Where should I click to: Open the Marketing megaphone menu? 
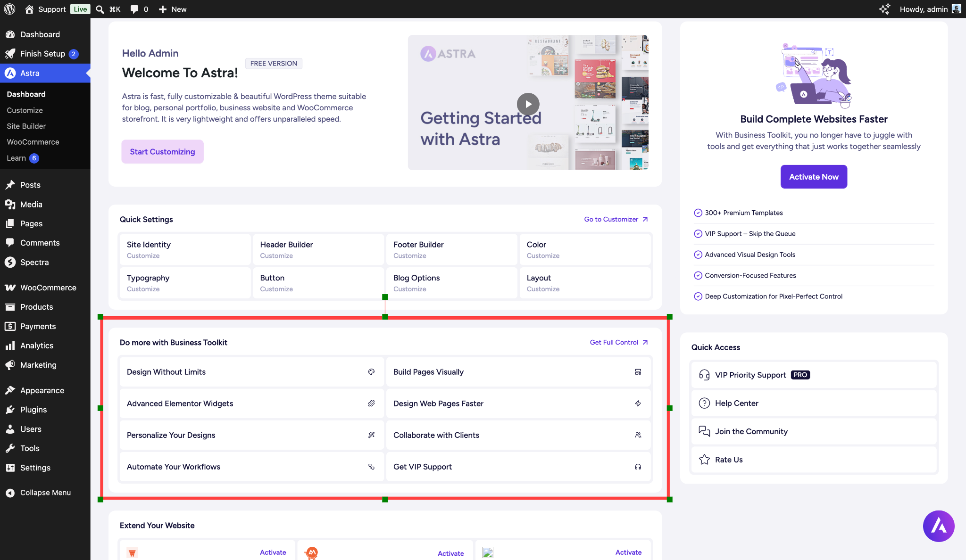[45, 365]
